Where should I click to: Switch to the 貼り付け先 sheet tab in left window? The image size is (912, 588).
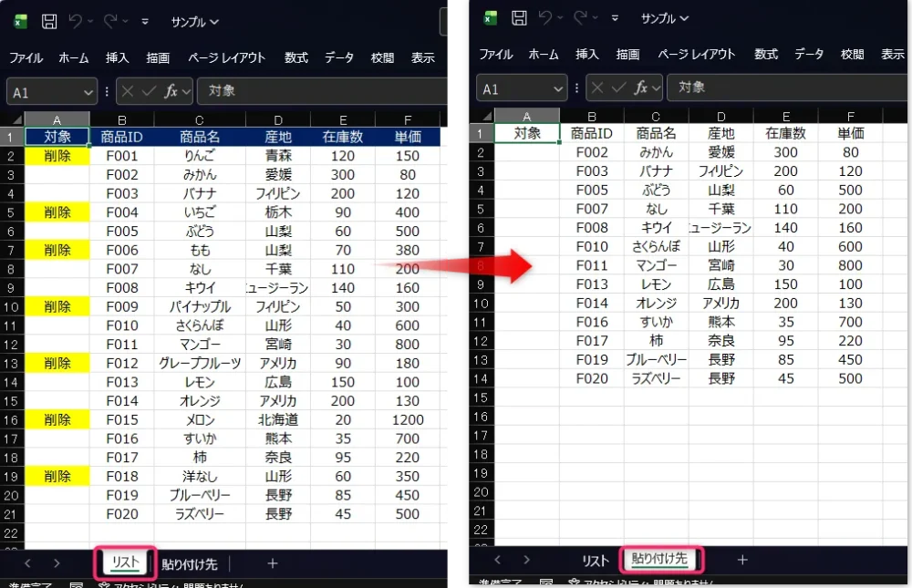191,563
